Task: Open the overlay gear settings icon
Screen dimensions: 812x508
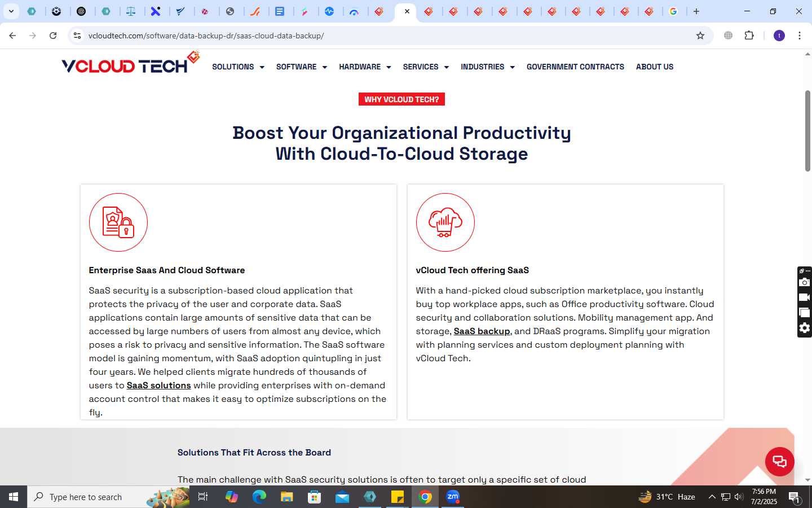Action: (805, 328)
